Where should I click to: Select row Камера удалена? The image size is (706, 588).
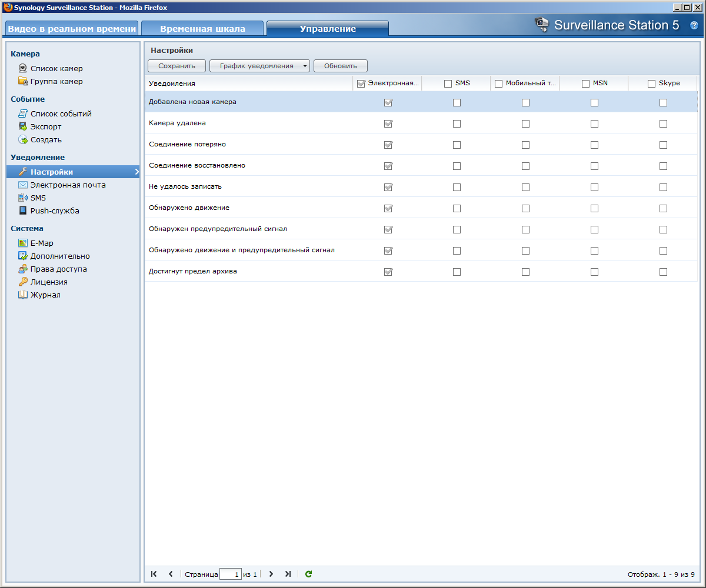pos(421,123)
